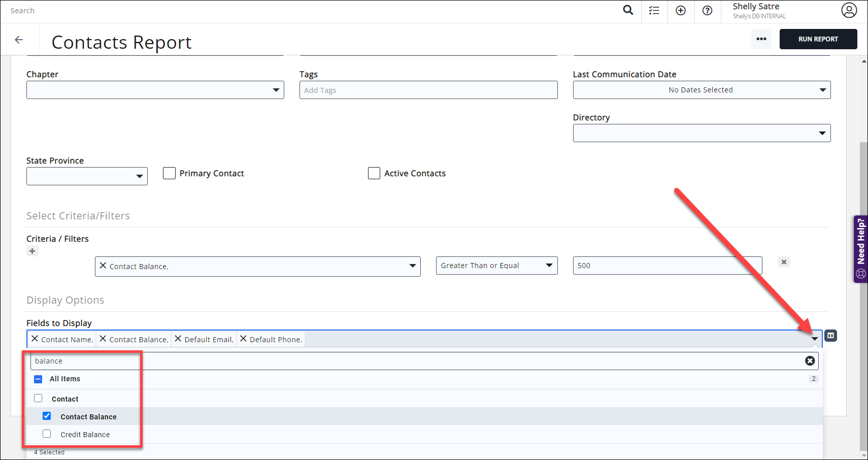868x460 pixels.
Task: Open the Chapter dropdown
Action: (x=276, y=90)
